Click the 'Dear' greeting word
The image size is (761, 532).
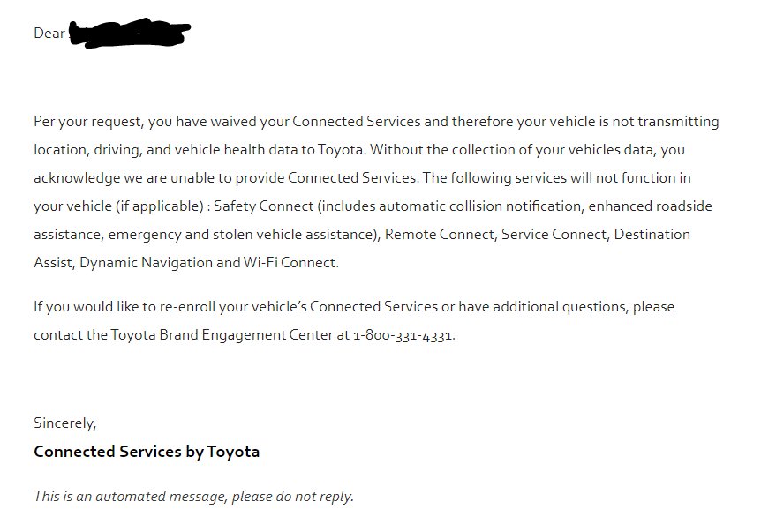pyautogui.click(x=49, y=33)
